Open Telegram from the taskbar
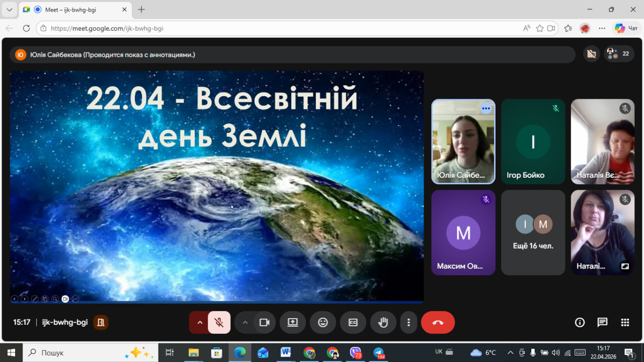644x362 pixels. pyautogui.click(x=378, y=352)
